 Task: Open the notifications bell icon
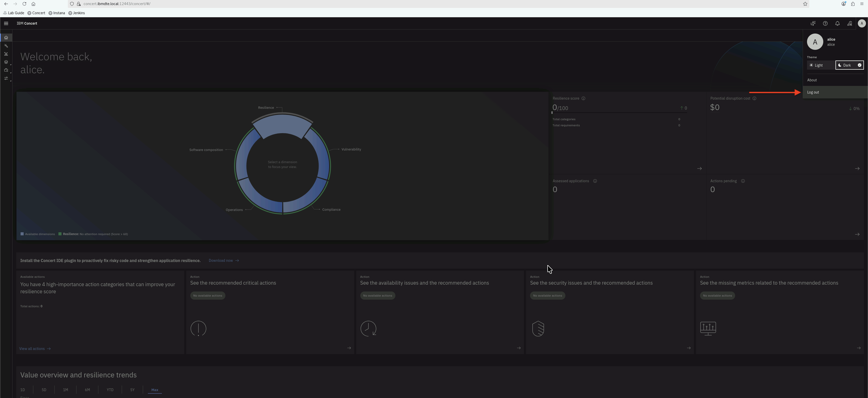(x=837, y=23)
